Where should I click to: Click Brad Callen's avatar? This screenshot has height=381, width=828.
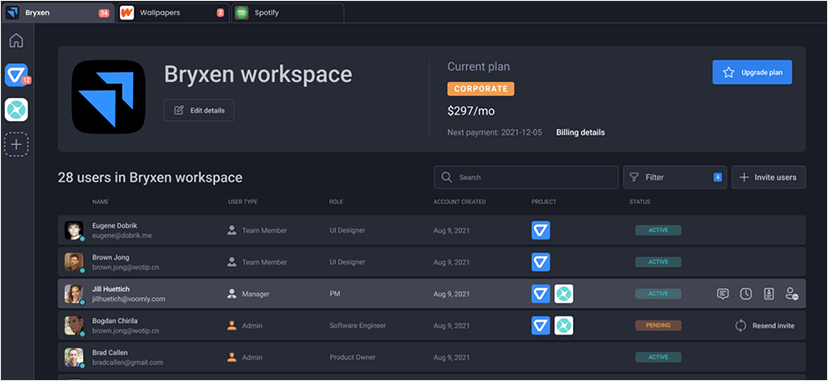[x=74, y=357]
